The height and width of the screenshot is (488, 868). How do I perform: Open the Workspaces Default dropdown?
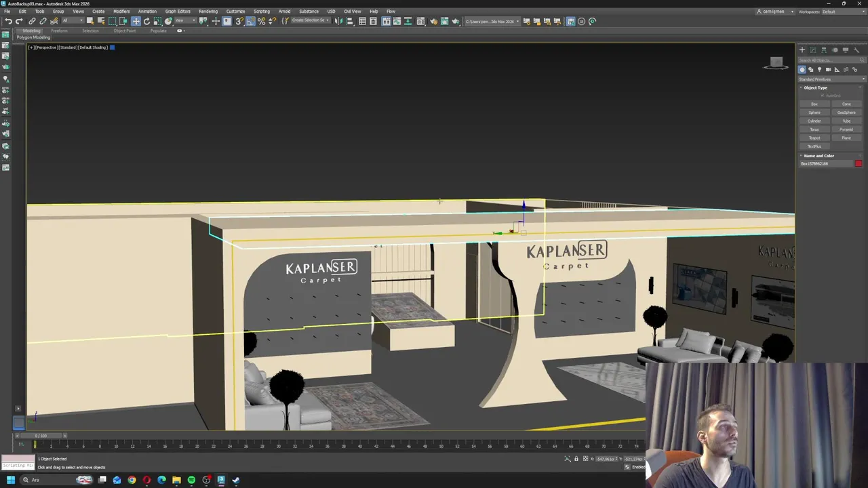click(844, 12)
